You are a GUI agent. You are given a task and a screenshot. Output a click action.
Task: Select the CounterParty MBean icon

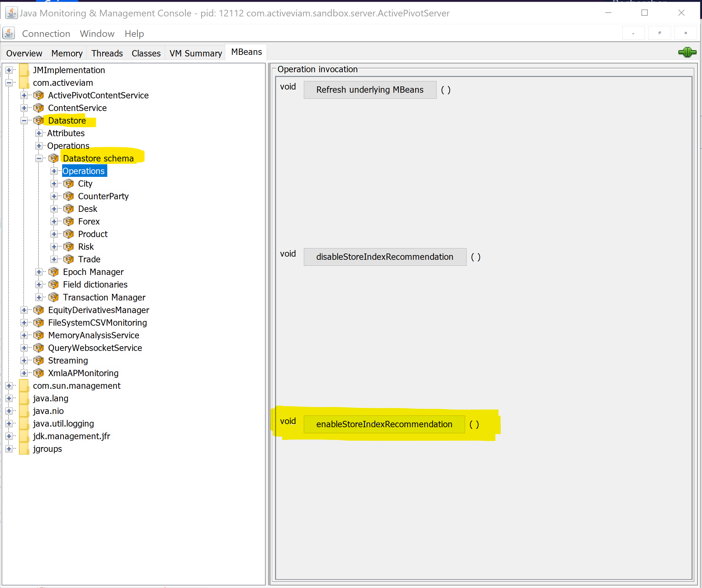pos(68,196)
